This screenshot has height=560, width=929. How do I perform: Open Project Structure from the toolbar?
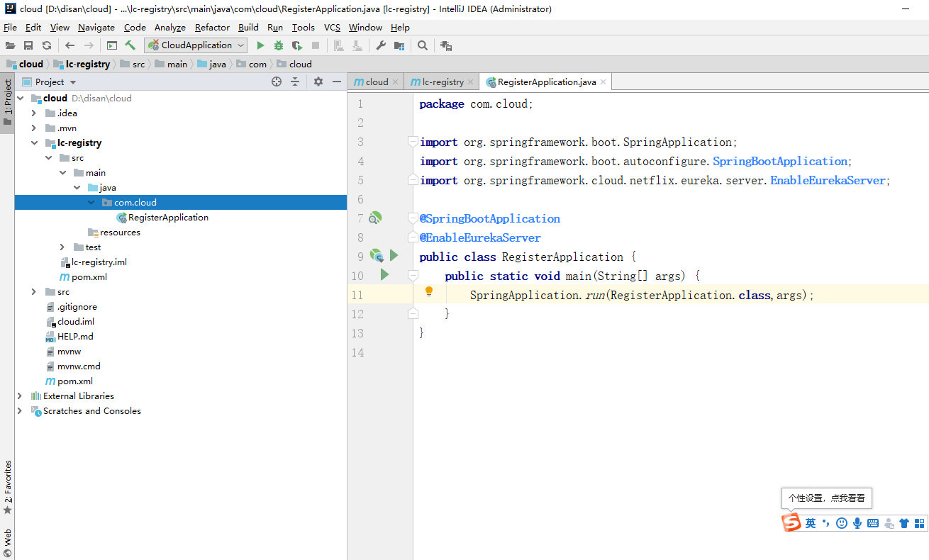[399, 45]
